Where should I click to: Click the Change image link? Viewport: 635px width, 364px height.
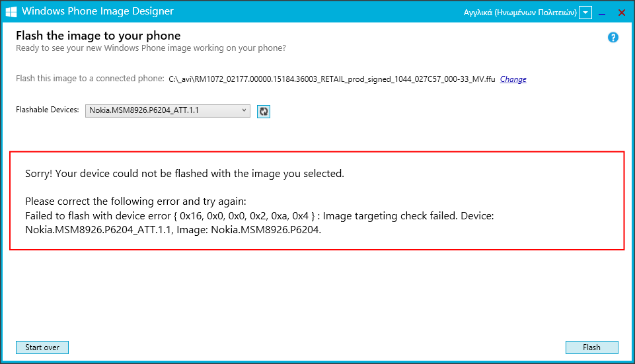point(513,79)
